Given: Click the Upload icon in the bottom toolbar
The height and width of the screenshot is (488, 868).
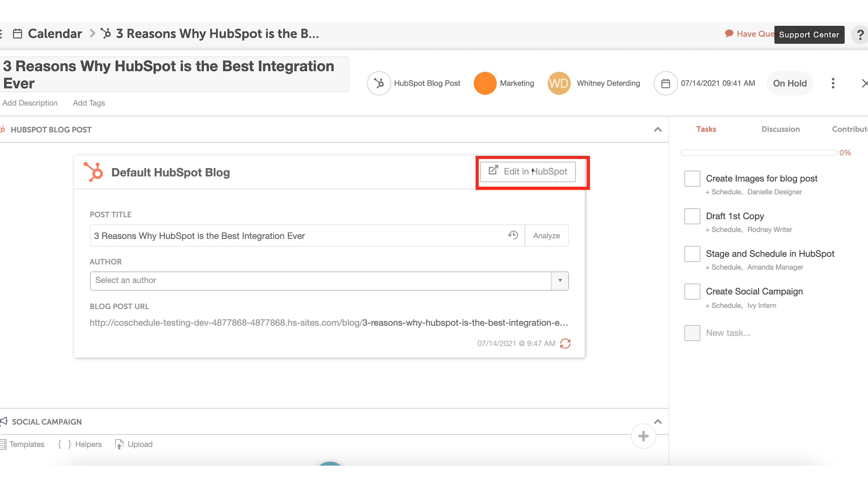Looking at the screenshot, I should click(119, 444).
